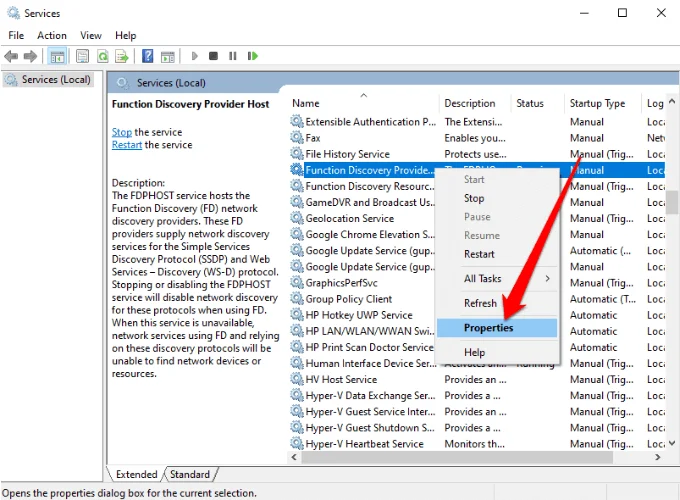Click the Forward arrow toolbar icon
The image size is (680, 500).
tap(30, 56)
